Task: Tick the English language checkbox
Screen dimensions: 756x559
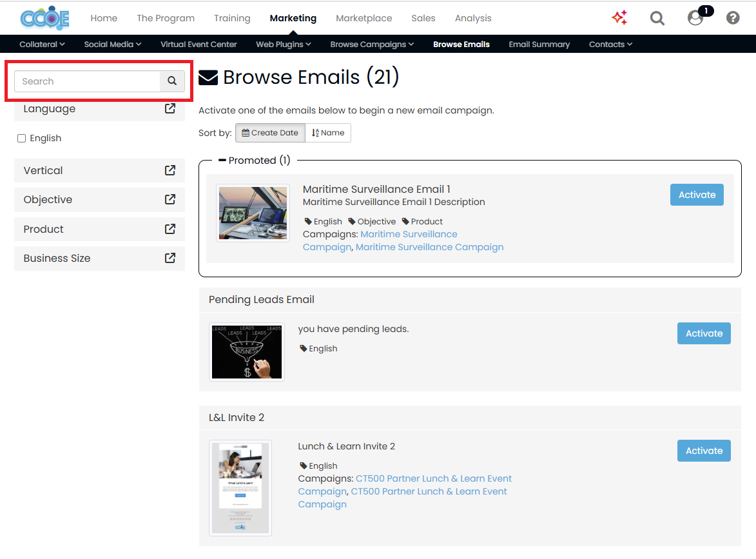Action: [x=22, y=139]
